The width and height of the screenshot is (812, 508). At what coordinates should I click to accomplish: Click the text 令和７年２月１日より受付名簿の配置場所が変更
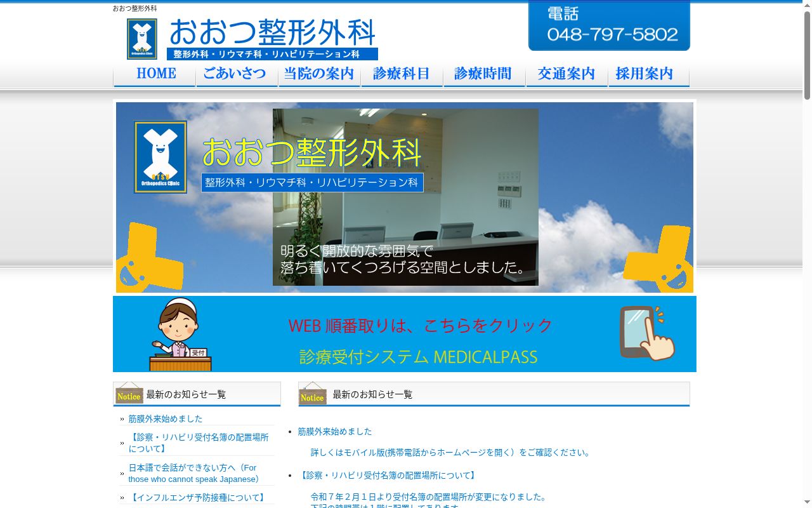point(429,497)
